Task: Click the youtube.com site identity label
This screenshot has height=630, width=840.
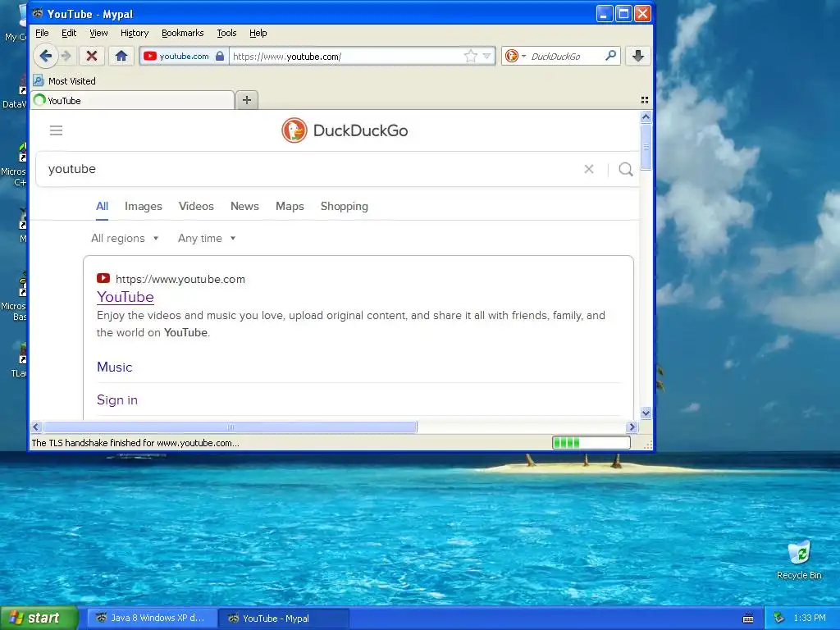Action: [x=184, y=57]
